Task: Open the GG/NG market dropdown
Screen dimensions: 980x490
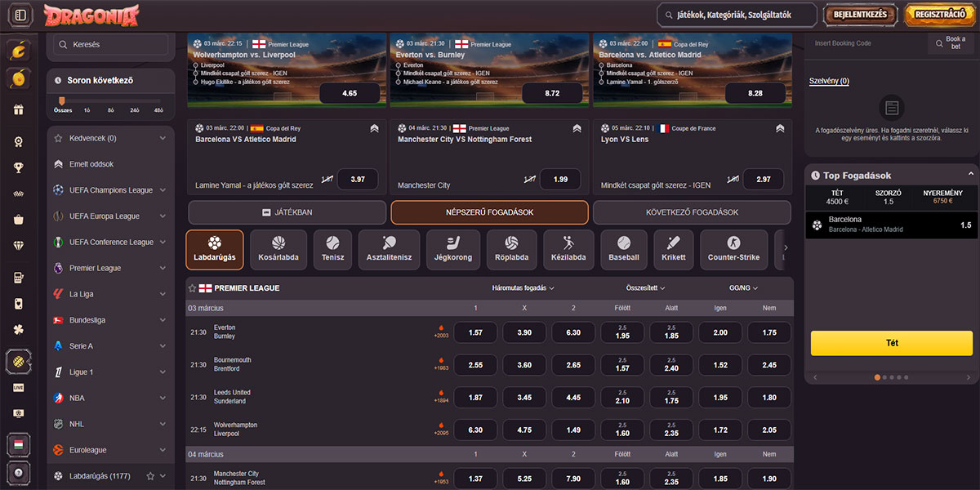Action: coord(743,288)
